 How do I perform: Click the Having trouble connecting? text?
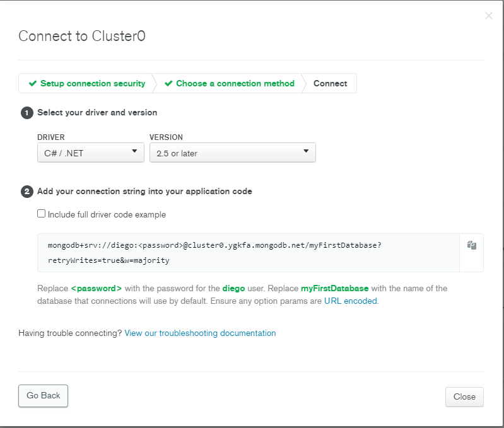point(70,333)
